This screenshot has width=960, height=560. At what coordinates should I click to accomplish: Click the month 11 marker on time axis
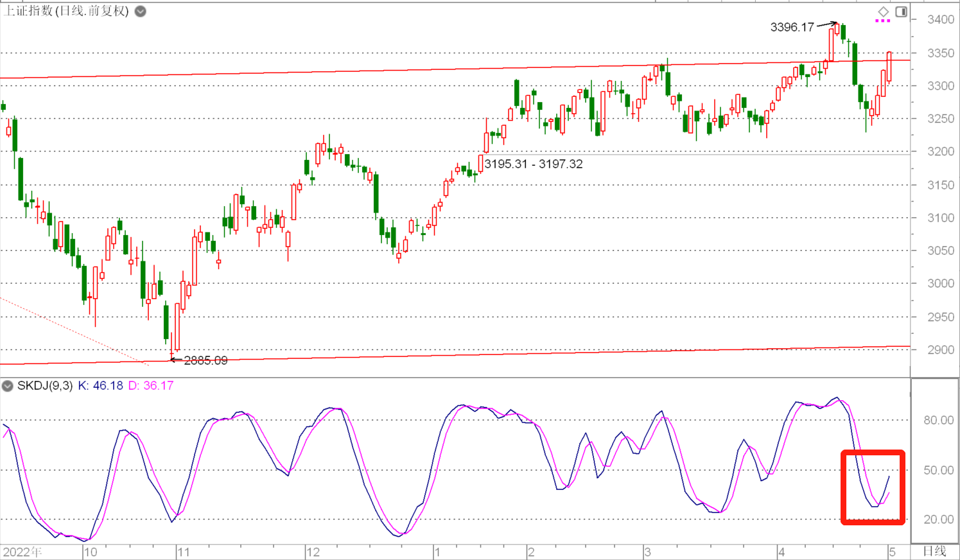pos(184,552)
